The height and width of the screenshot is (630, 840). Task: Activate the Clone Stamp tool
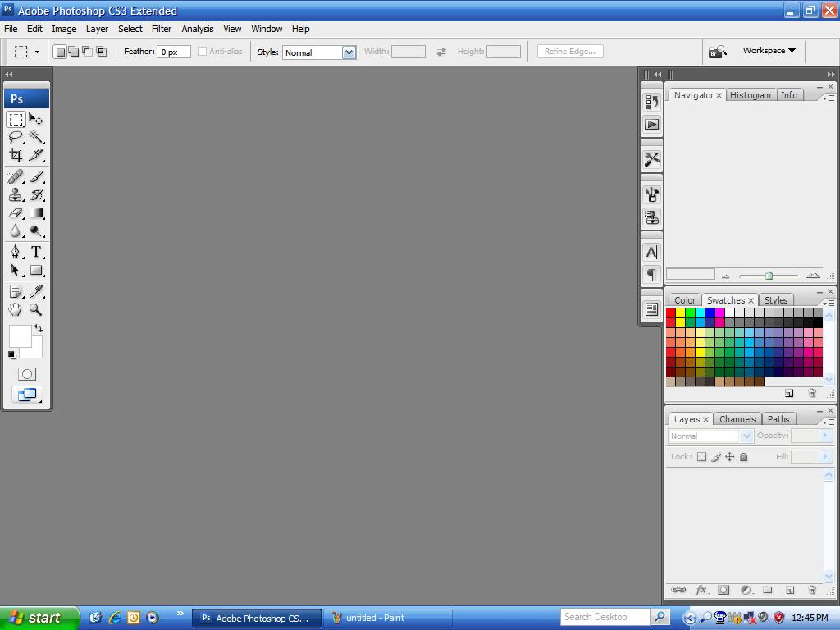[16, 195]
